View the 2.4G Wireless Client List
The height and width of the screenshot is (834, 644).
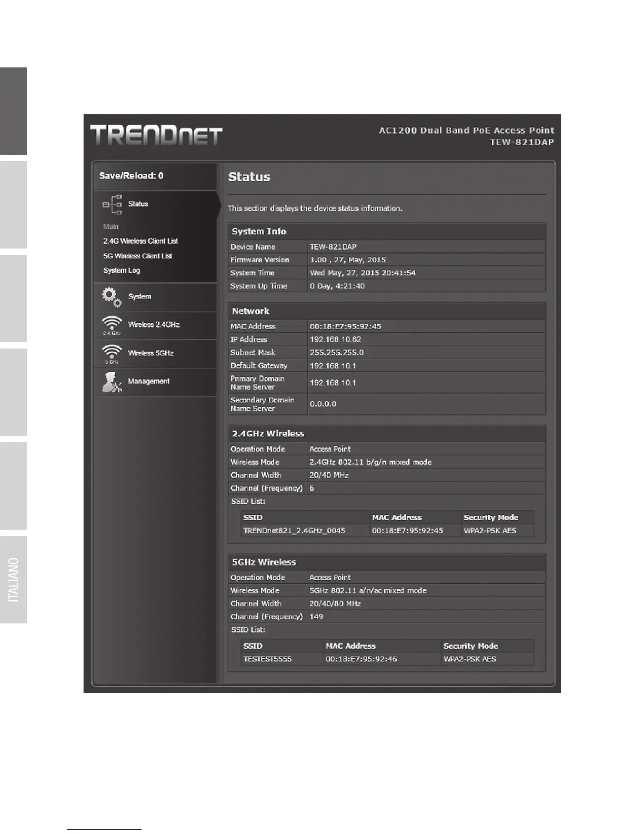[x=140, y=241]
